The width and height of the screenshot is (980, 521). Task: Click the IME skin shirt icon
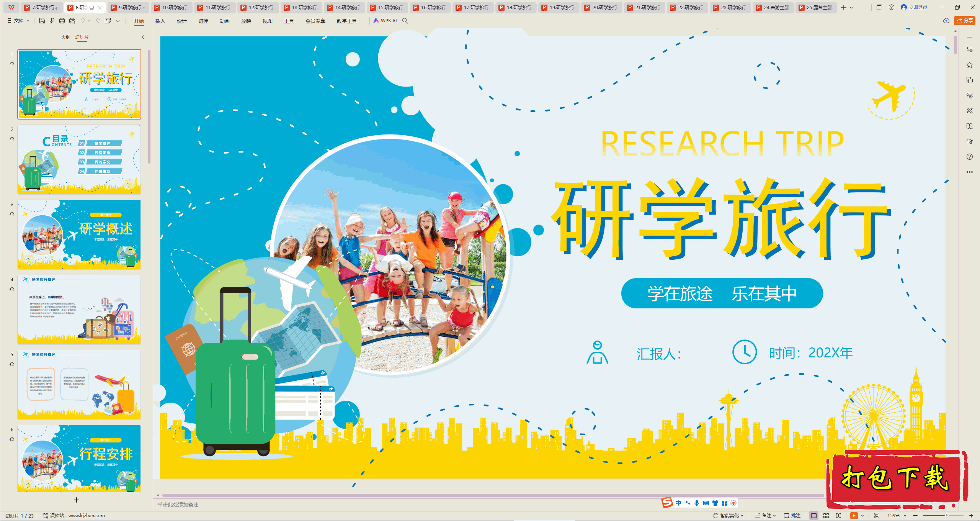coord(715,503)
